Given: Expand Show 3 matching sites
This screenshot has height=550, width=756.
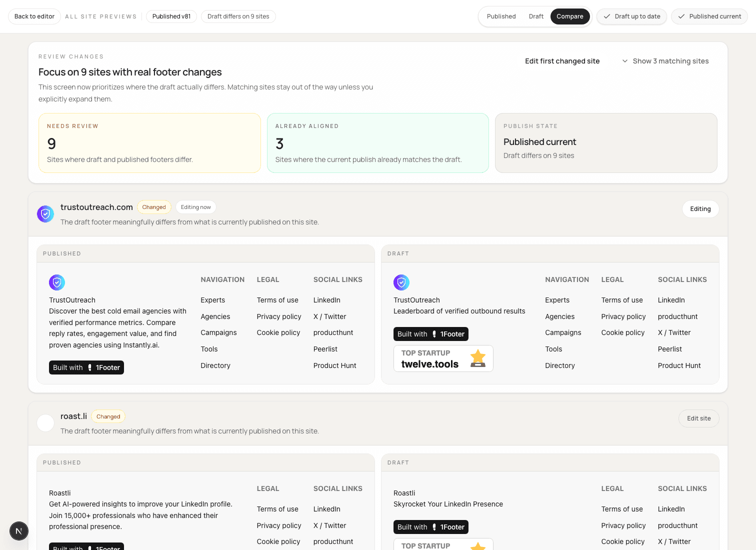Looking at the screenshot, I should (665, 61).
